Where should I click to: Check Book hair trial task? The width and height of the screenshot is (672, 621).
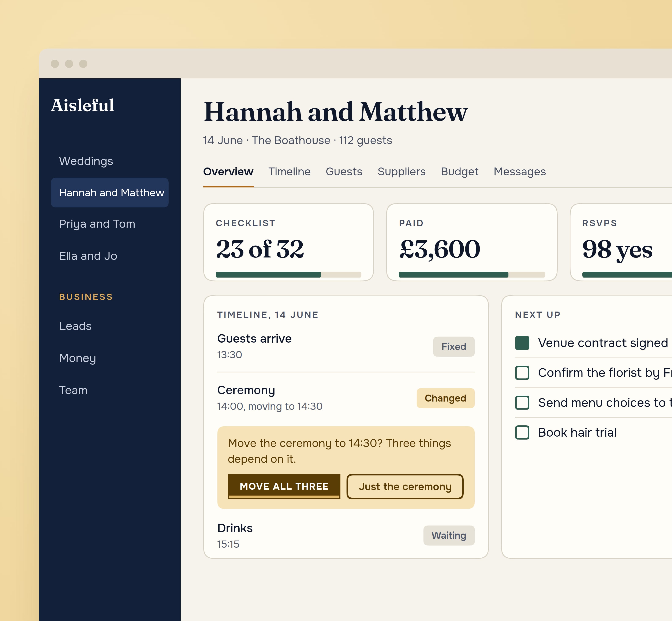tap(522, 433)
